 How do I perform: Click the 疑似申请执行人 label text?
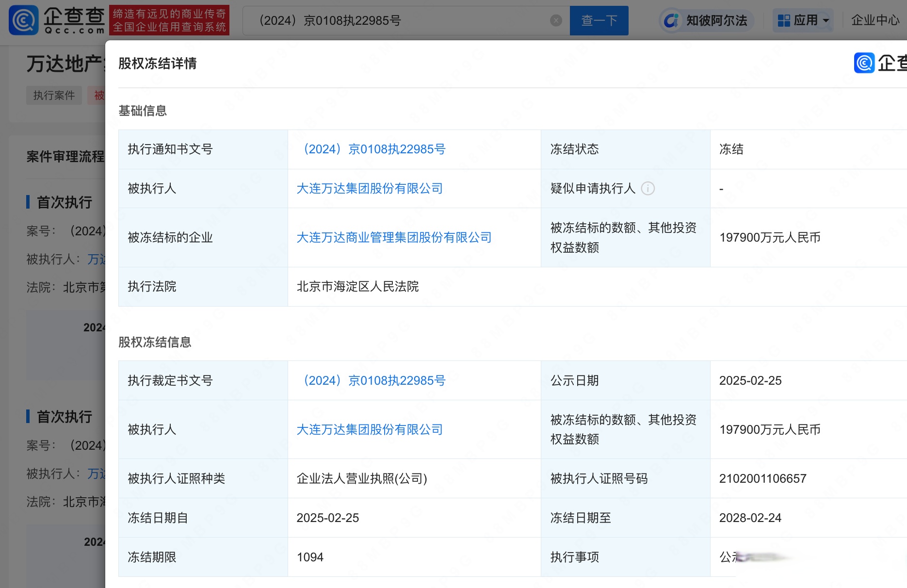(593, 188)
